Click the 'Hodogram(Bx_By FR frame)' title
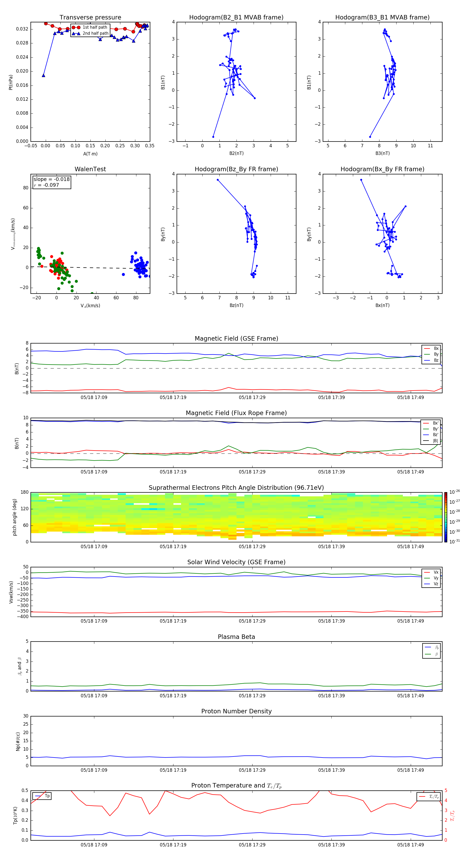Viewport: 473px width, 868px height. 382,169
